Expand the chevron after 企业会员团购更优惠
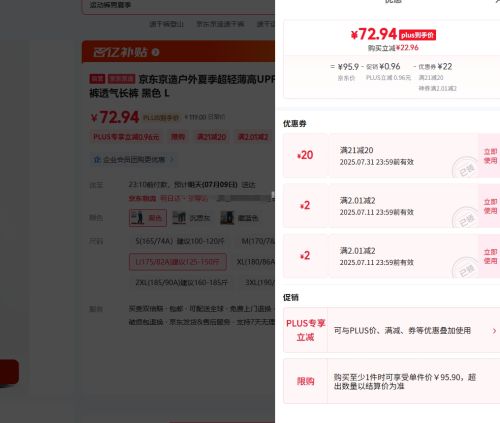Image resolution: width=500 pixels, height=423 pixels. (172, 160)
